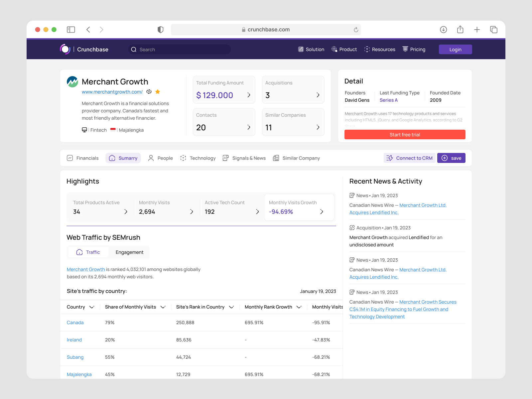Open the Product menu
Image resolution: width=532 pixels, height=399 pixels.
(x=344, y=49)
